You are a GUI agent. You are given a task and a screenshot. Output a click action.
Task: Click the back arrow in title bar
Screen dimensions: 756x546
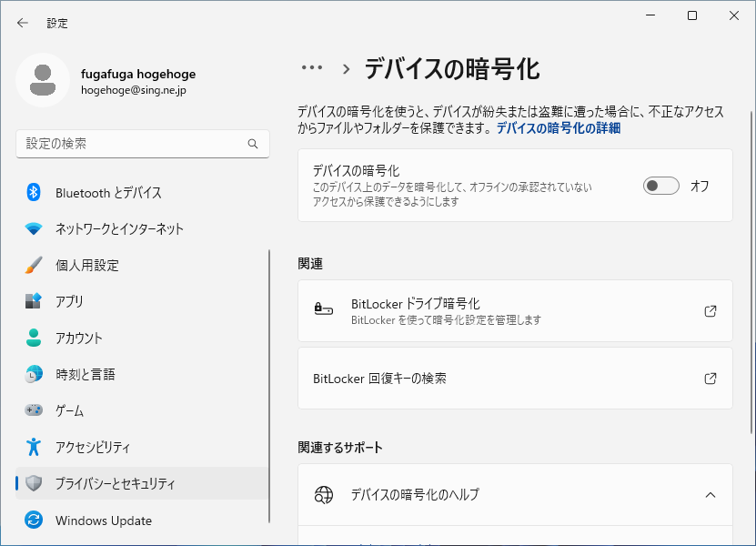click(x=23, y=23)
